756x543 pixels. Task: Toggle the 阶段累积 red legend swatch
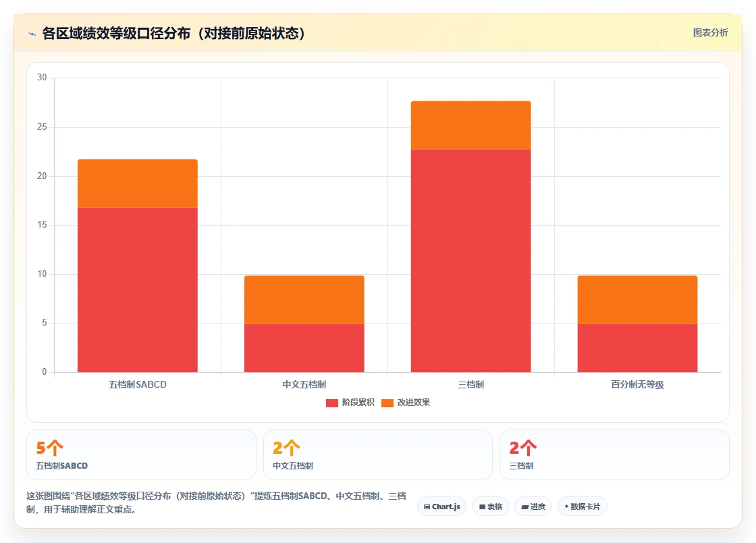tap(331, 403)
